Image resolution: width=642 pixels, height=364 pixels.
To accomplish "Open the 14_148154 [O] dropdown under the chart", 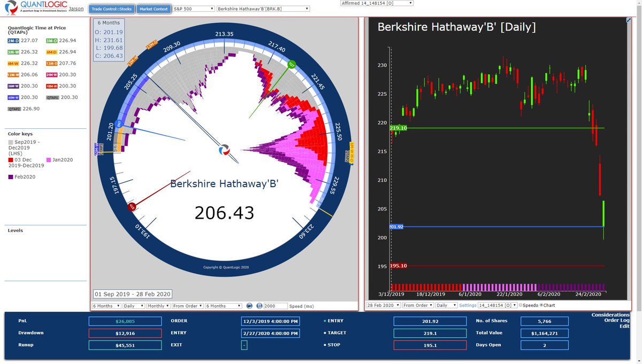I will (x=497, y=305).
